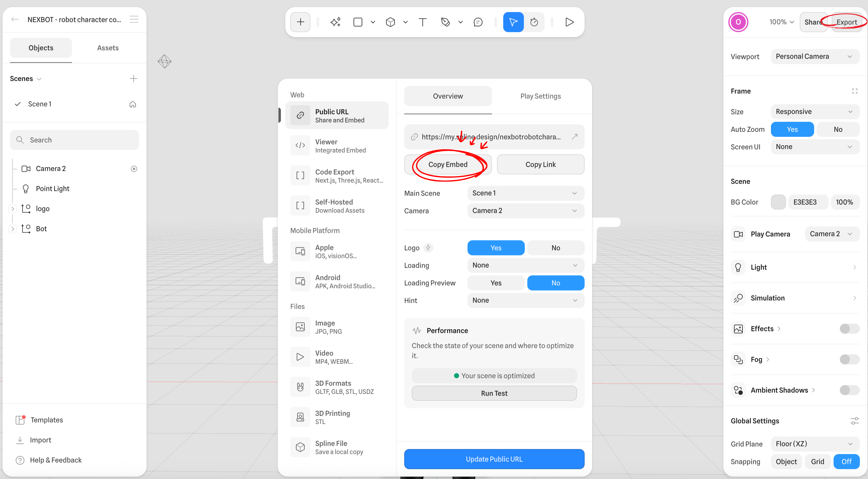Viewport: 868px width, 479px height.
Task: Open the Viewport Personal Camera dropdown
Action: pos(814,57)
